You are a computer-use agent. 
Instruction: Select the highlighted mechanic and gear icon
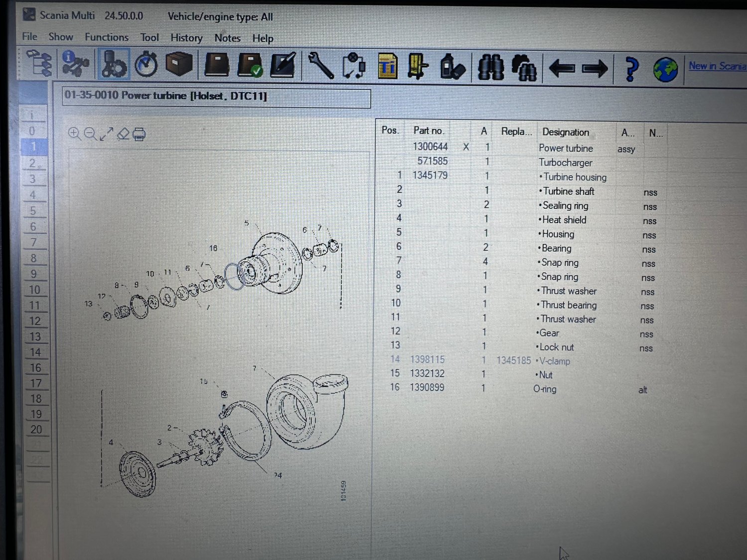[x=114, y=64]
